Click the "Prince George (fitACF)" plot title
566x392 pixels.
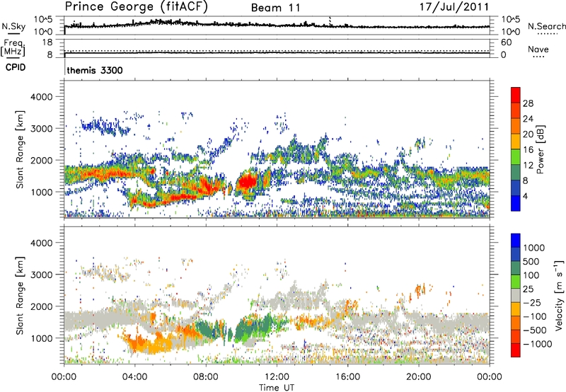point(136,6)
